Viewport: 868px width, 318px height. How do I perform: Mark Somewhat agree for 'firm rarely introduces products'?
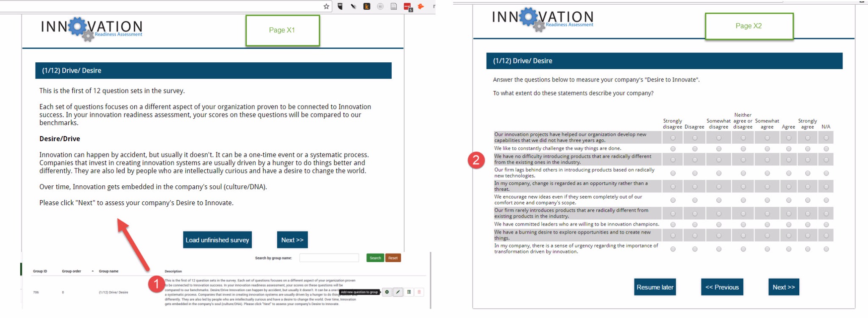pos(767,214)
